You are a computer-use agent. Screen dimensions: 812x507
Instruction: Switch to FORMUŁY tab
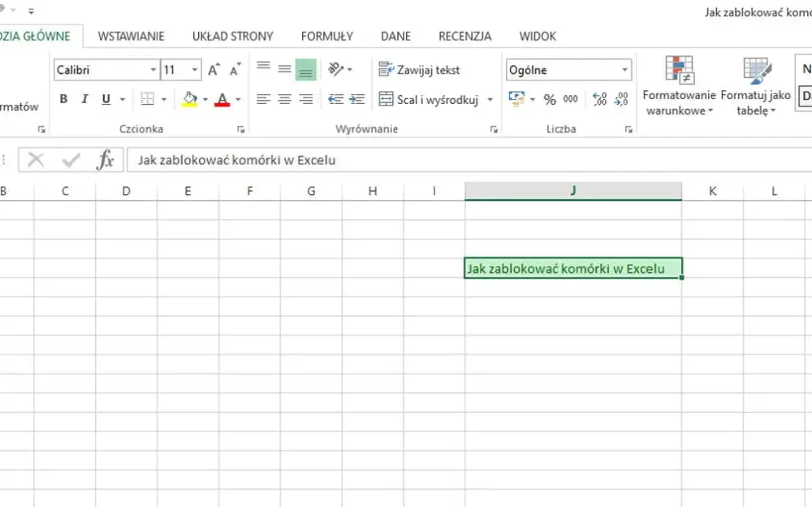pos(326,37)
